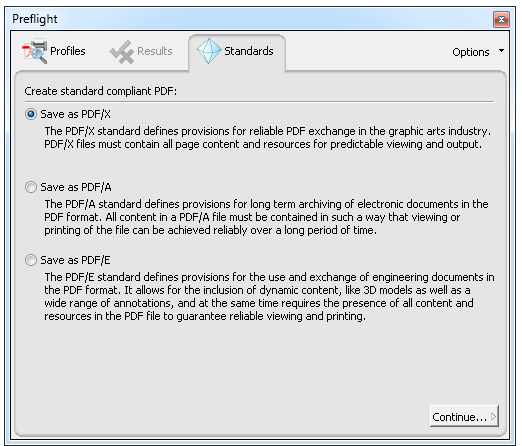The height and width of the screenshot is (446, 522).
Task: Open the Standards tab label
Action: [249, 51]
